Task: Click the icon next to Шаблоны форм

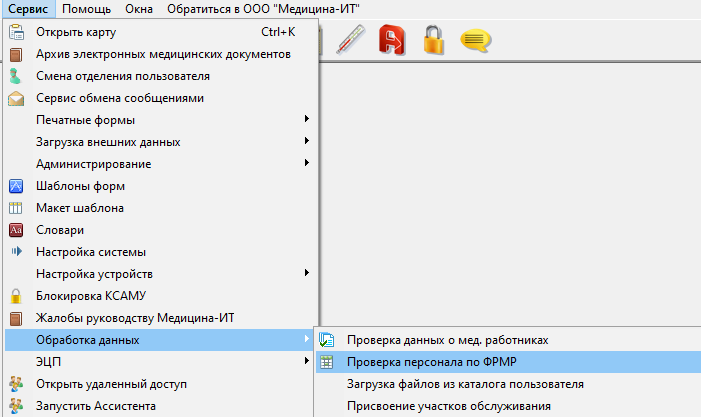Action: pyautogui.click(x=15, y=186)
